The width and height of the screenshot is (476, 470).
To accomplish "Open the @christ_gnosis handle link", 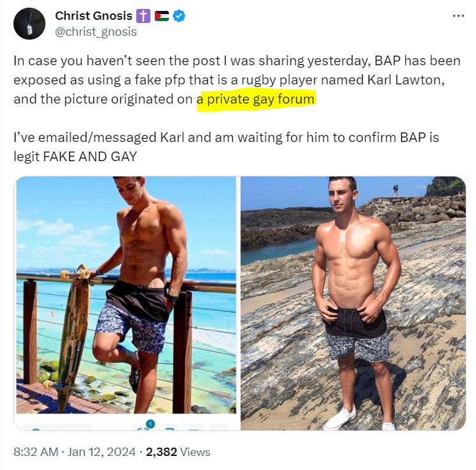I will click(x=96, y=31).
